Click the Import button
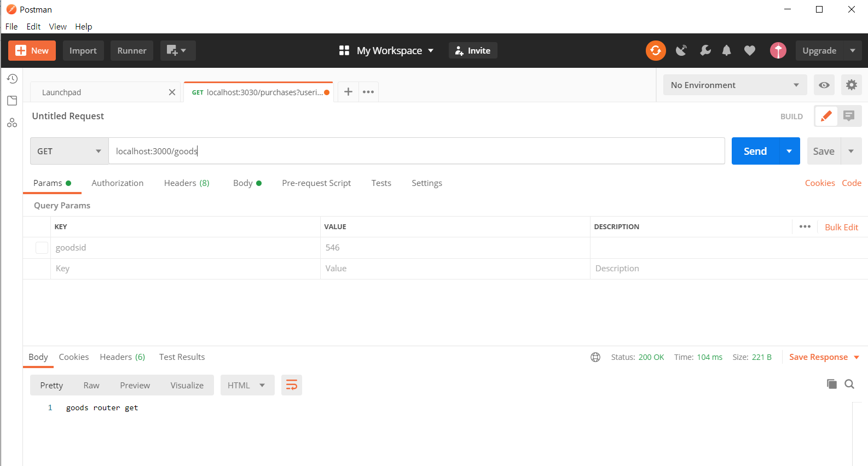This screenshot has width=868, height=466. (83, 50)
